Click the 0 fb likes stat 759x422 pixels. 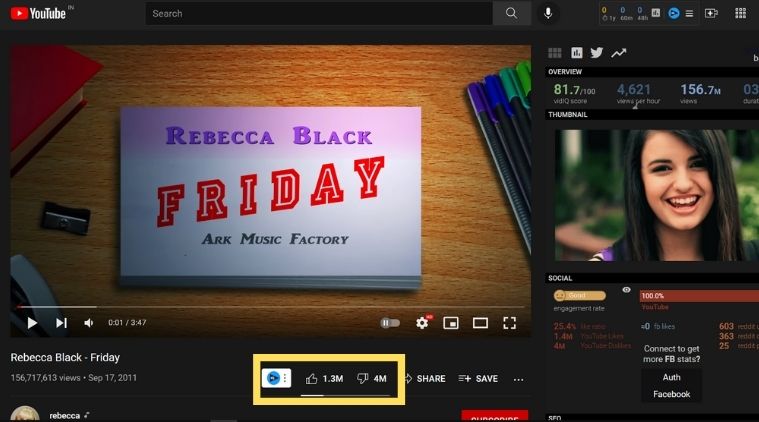point(658,327)
